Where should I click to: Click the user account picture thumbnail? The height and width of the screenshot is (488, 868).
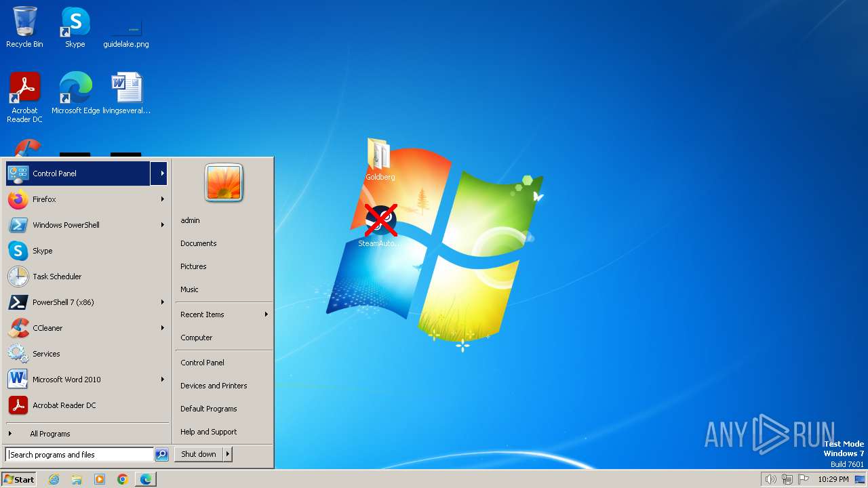224,182
